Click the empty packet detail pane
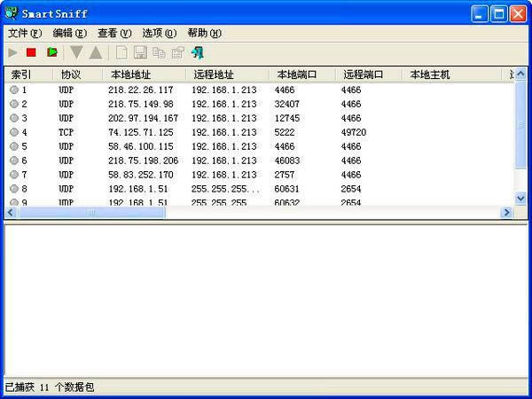Screen dimensions: 532x399 pyautogui.click(x=266, y=301)
